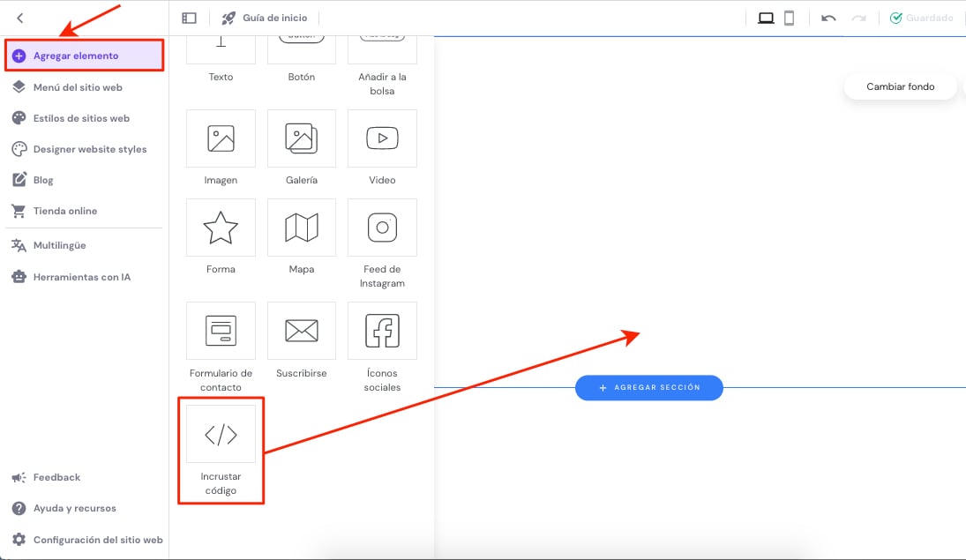Image resolution: width=966 pixels, height=560 pixels.
Task: Switch to mobile preview mode
Action: tap(790, 18)
